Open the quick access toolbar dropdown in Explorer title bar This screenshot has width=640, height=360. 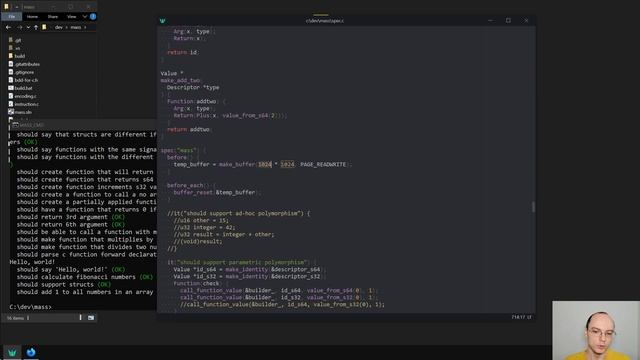pyautogui.click(x=16, y=7)
